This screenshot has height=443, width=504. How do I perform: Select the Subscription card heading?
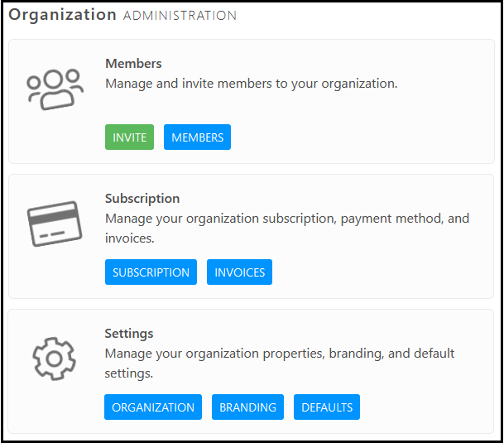[x=142, y=199]
